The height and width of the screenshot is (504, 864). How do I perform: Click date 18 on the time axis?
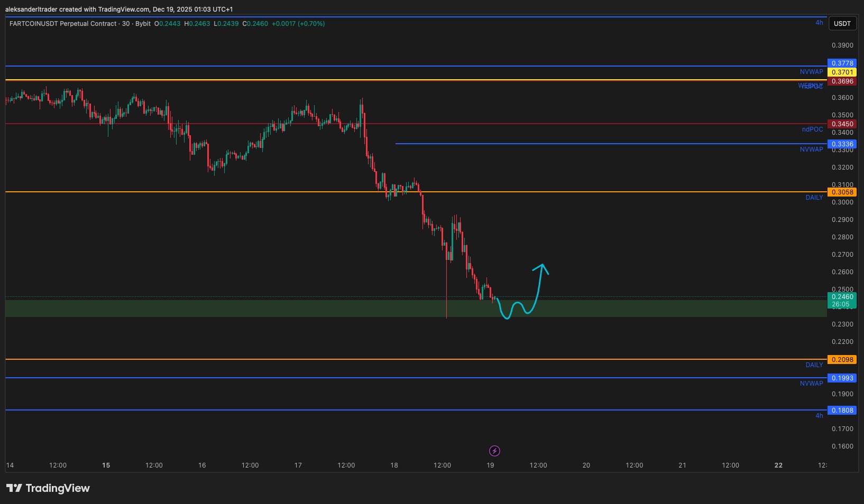pyautogui.click(x=394, y=465)
